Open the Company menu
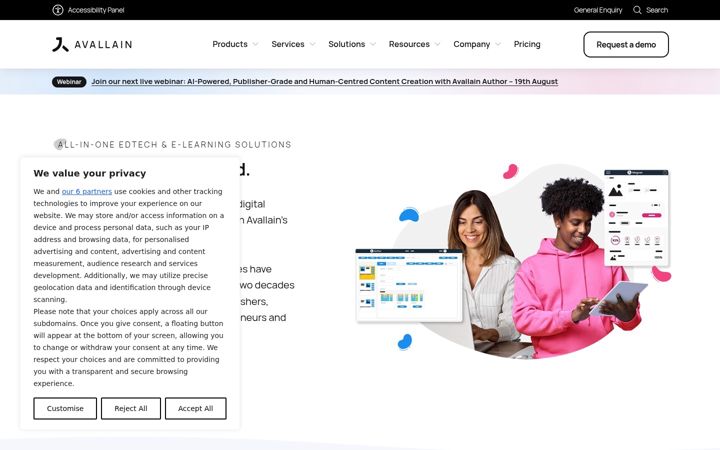The image size is (720, 450). point(472,44)
